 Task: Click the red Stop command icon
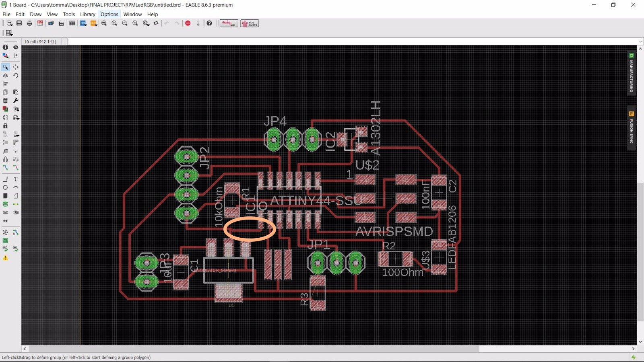point(188,23)
